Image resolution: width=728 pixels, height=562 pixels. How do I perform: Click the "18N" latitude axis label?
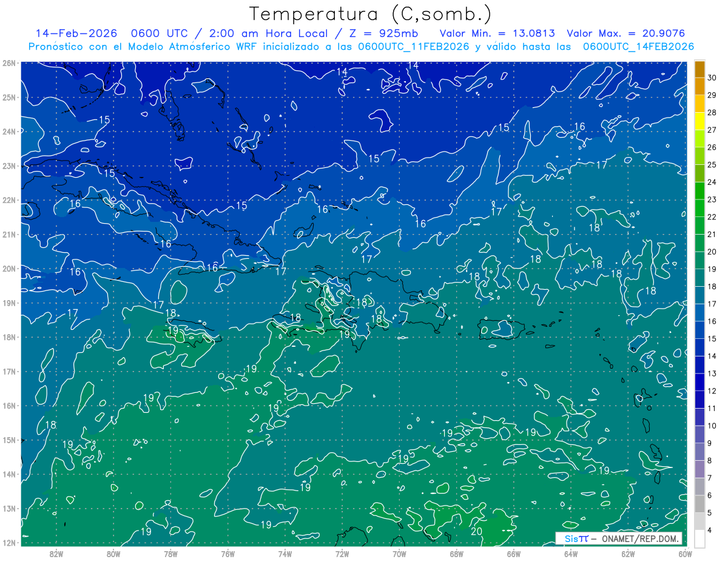tap(8, 337)
